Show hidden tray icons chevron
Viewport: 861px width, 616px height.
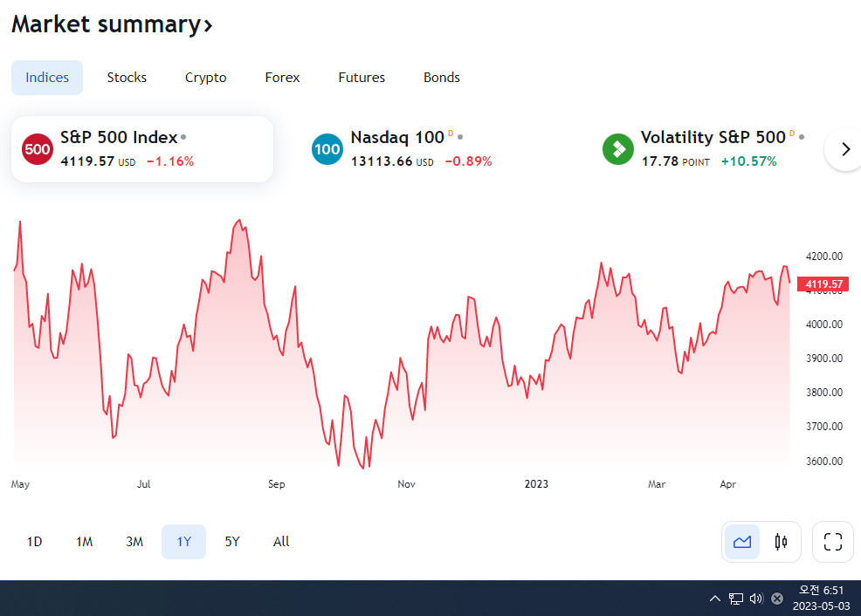pos(714,599)
